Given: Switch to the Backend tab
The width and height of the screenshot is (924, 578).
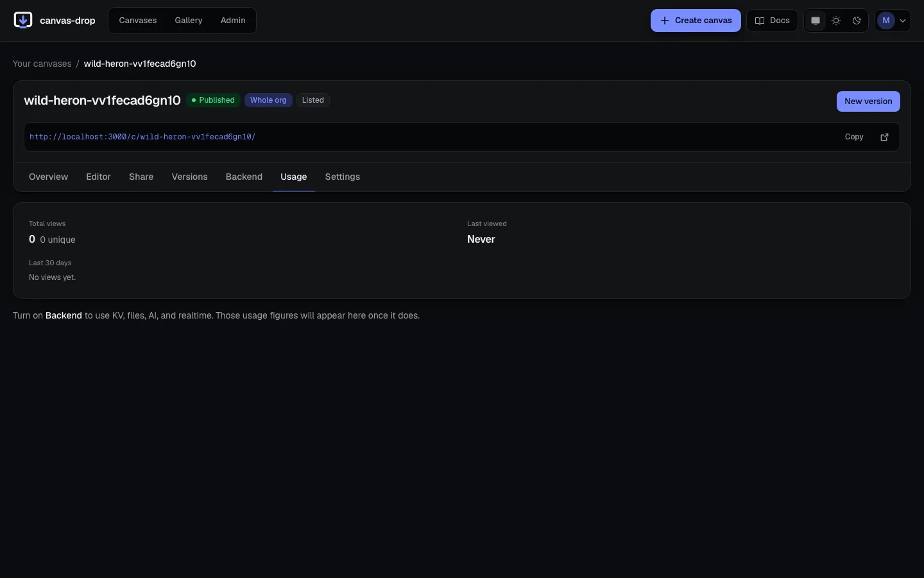Looking at the screenshot, I should 244,177.
